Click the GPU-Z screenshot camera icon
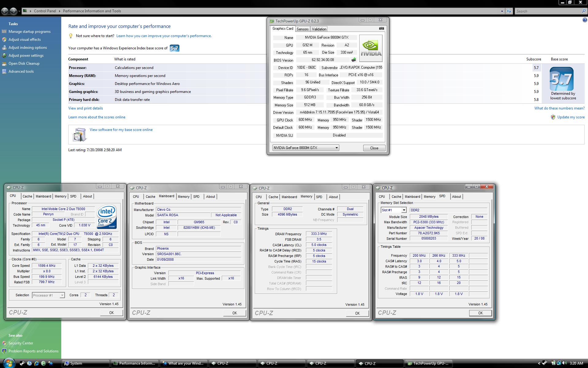The width and height of the screenshot is (588, 368). coord(381,29)
